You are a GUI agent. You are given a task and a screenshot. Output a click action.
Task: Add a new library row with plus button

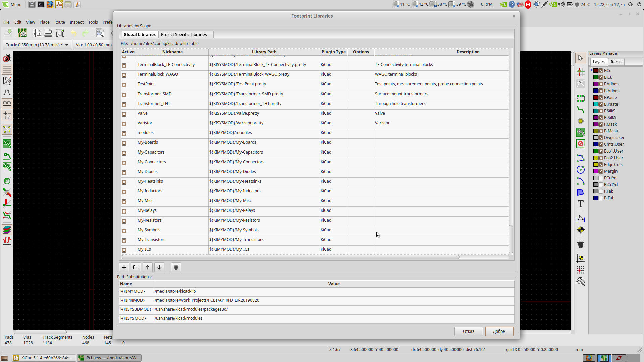click(x=124, y=267)
